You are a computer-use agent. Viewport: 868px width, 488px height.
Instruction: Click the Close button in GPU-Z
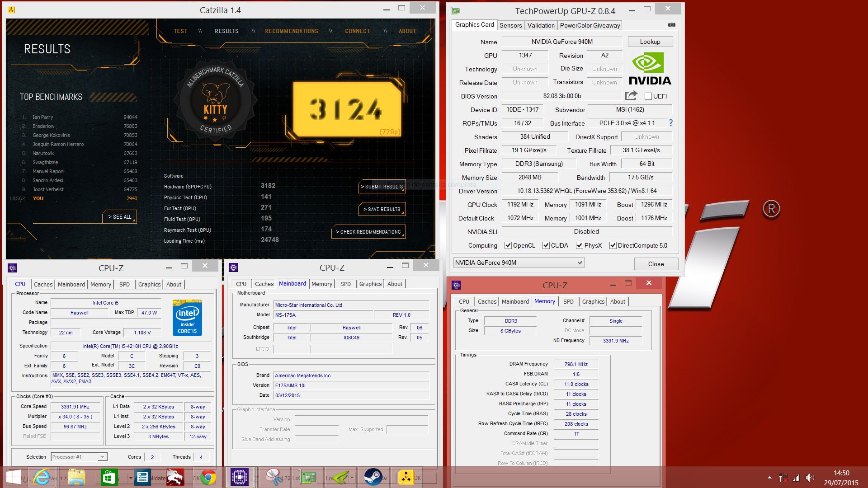coord(656,264)
